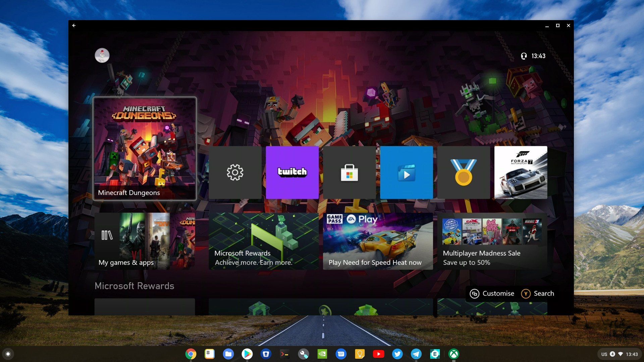The height and width of the screenshot is (362, 644).
Task: Select Search option on home screen
Action: tap(538, 293)
